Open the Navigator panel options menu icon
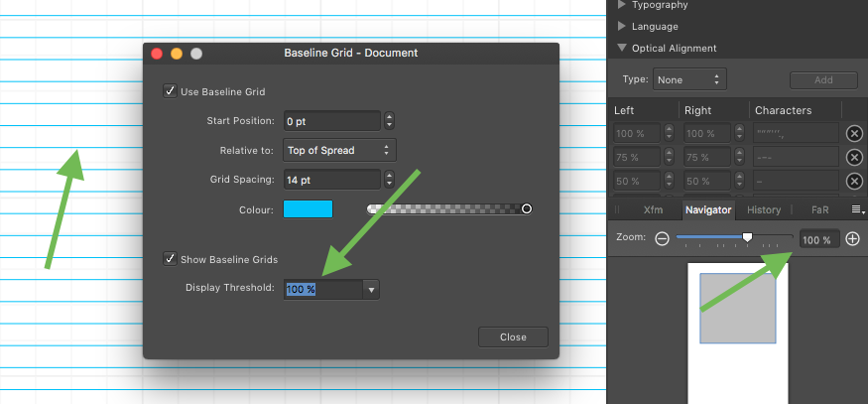 [857, 209]
